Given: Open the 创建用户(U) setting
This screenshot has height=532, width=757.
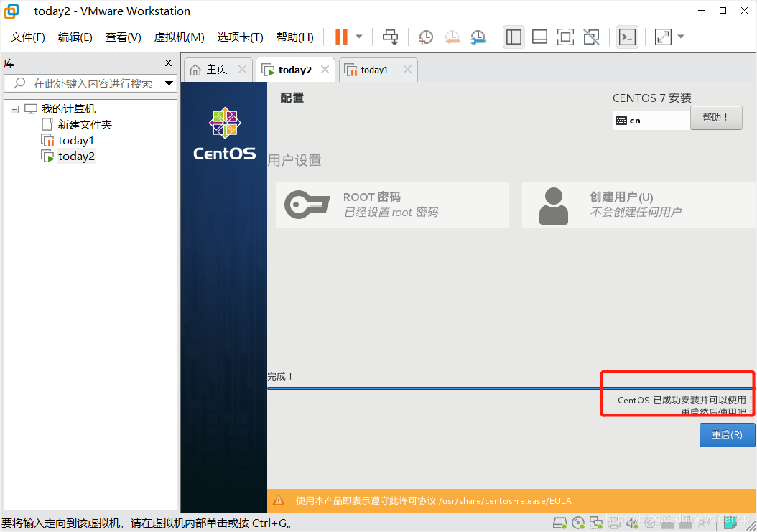Looking at the screenshot, I should coord(638,205).
